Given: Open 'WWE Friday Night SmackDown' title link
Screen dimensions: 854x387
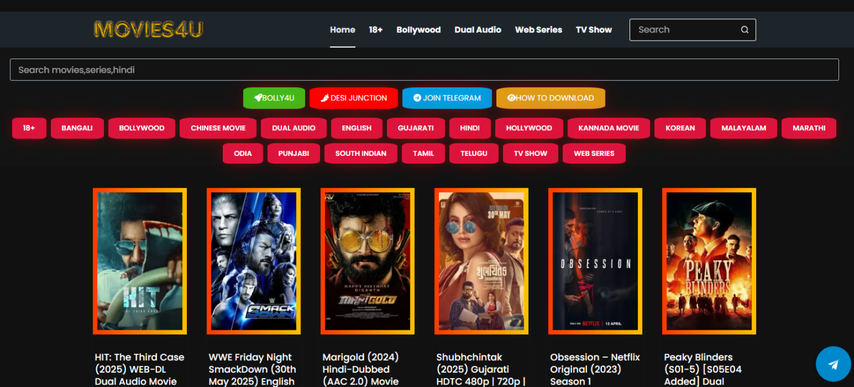Looking at the screenshot, I should (252, 370).
